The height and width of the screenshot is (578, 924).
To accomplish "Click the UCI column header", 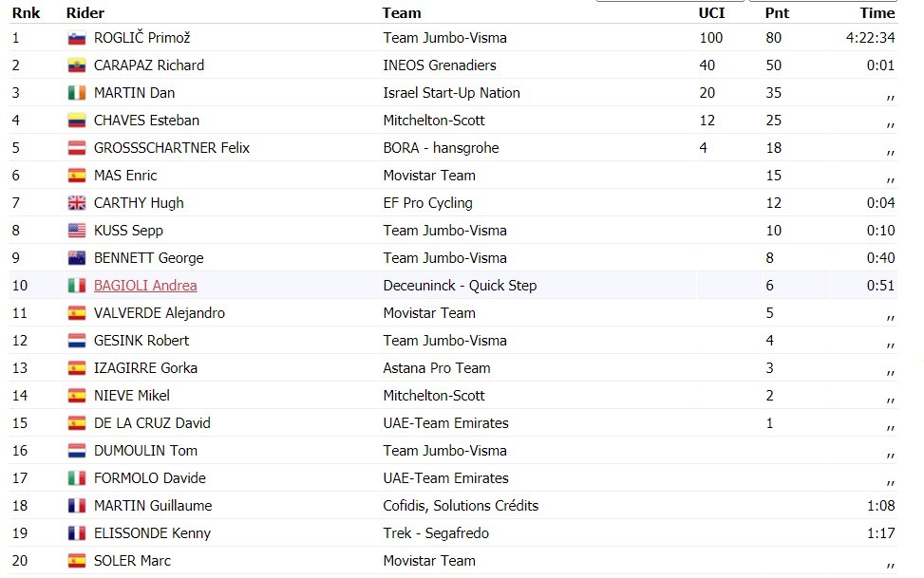I will 711,13.
